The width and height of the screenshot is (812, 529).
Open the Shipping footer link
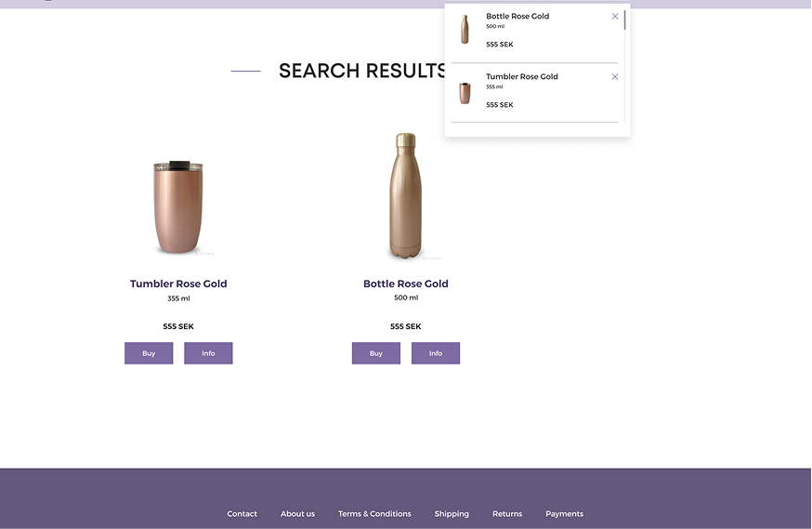(x=452, y=514)
